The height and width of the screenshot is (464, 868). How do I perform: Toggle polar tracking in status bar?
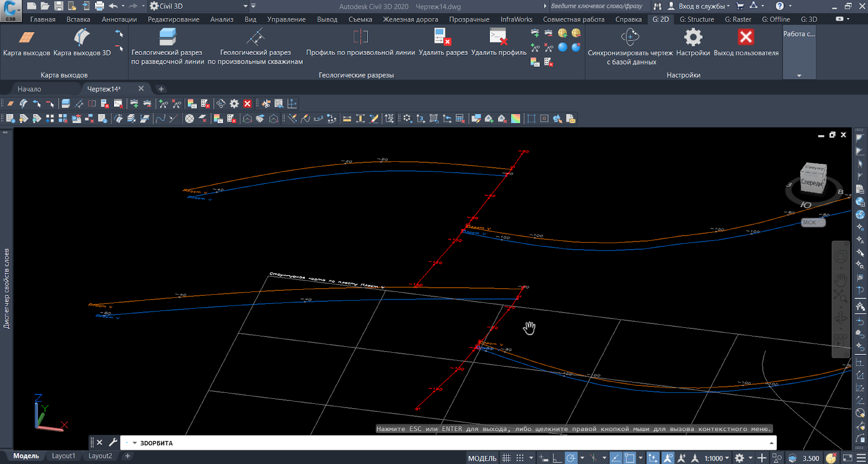(571, 458)
